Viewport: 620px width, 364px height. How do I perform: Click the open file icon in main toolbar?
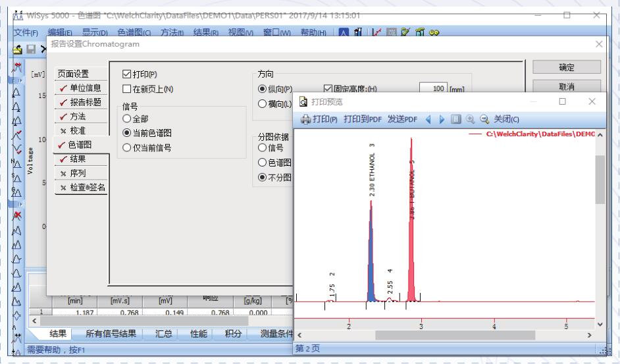point(17,49)
